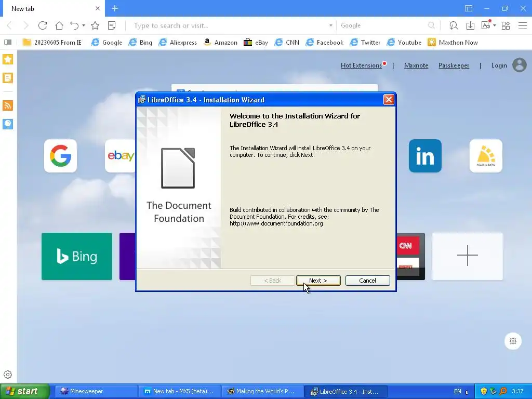Click the EN language indicator
532x399 pixels.
tap(457, 391)
